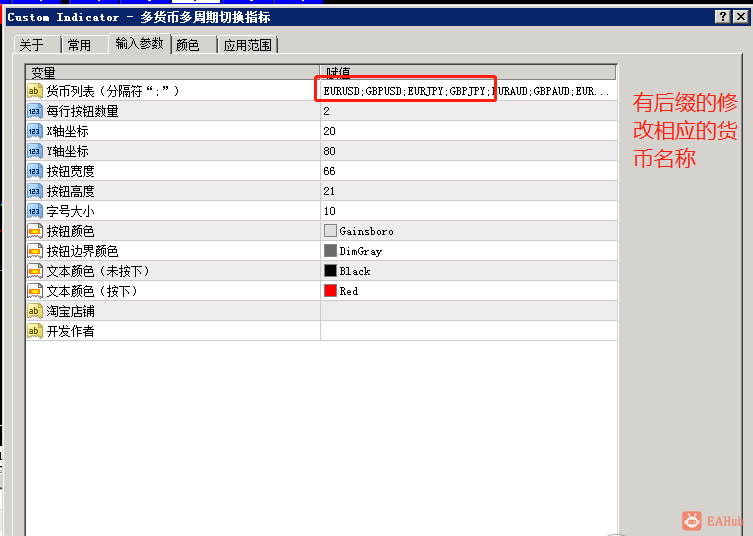The image size is (753, 536).
Task: Switch to the 关于 tab
Action: [37, 45]
